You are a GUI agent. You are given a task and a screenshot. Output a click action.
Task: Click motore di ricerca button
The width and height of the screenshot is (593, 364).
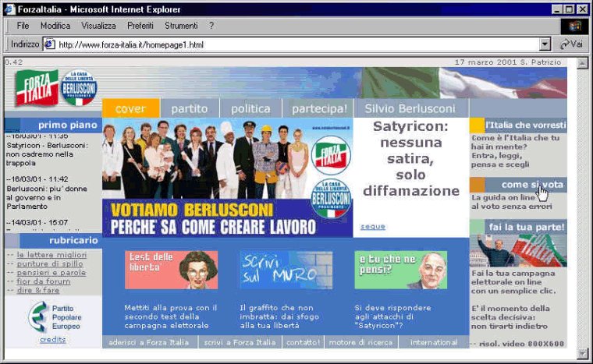[x=360, y=342]
